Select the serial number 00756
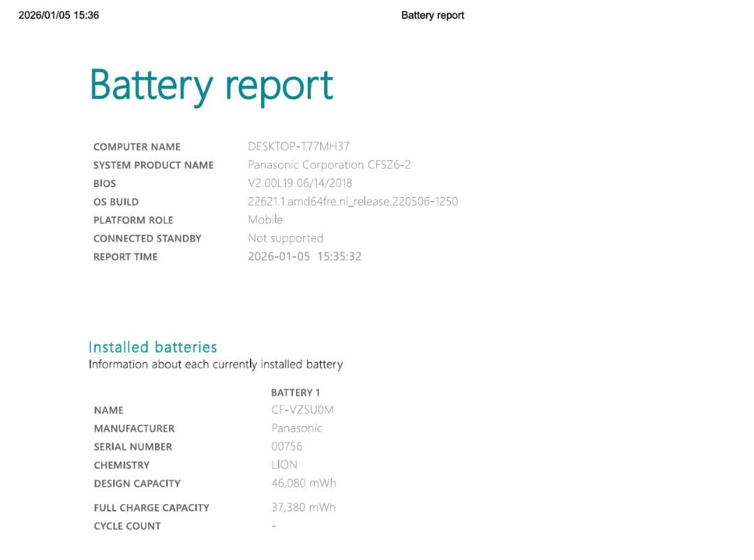This screenshot has width=754, height=560. click(x=287, y=446)
